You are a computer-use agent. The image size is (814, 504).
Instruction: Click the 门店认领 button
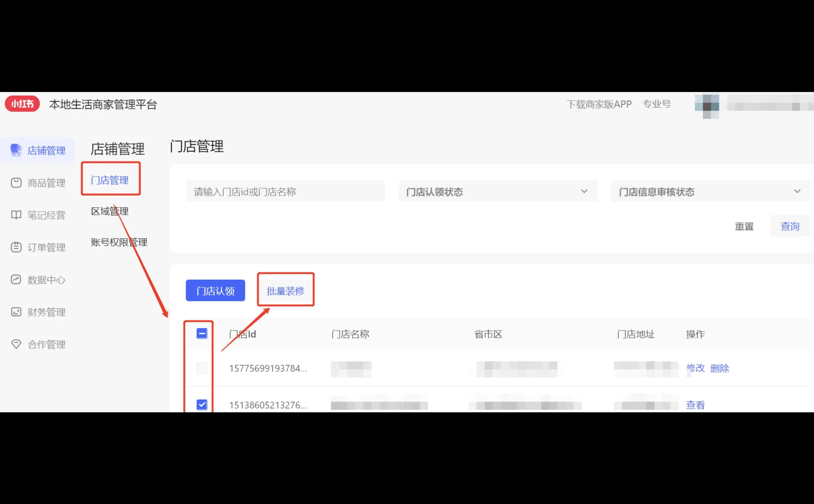click(x=215, y=290)
